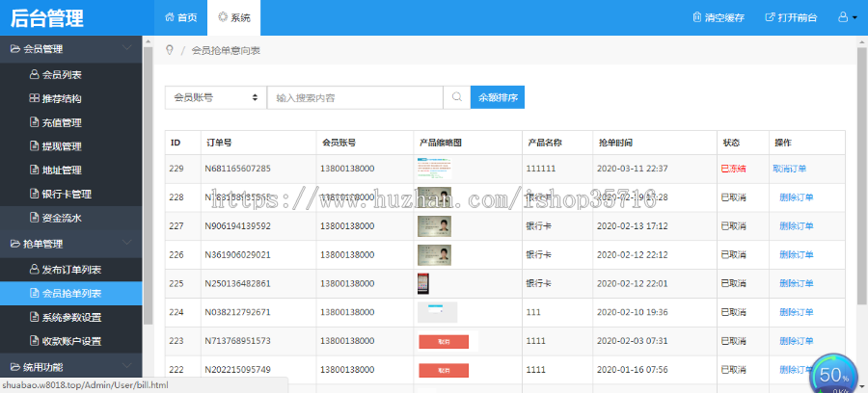Click order number N713768951573
The width and height of the screenshot is (868, 393).
237,341
